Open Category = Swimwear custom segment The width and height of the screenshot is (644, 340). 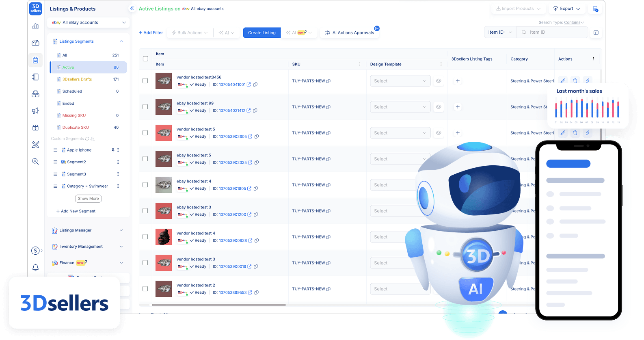87,186
